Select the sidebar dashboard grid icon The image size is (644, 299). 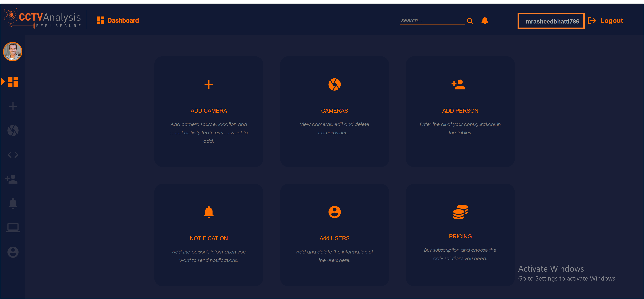point(13,82)
